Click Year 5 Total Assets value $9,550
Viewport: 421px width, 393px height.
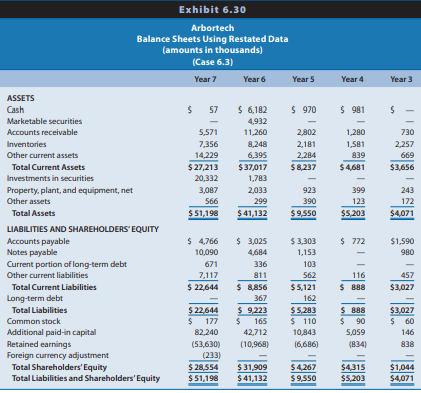point(303,213)
